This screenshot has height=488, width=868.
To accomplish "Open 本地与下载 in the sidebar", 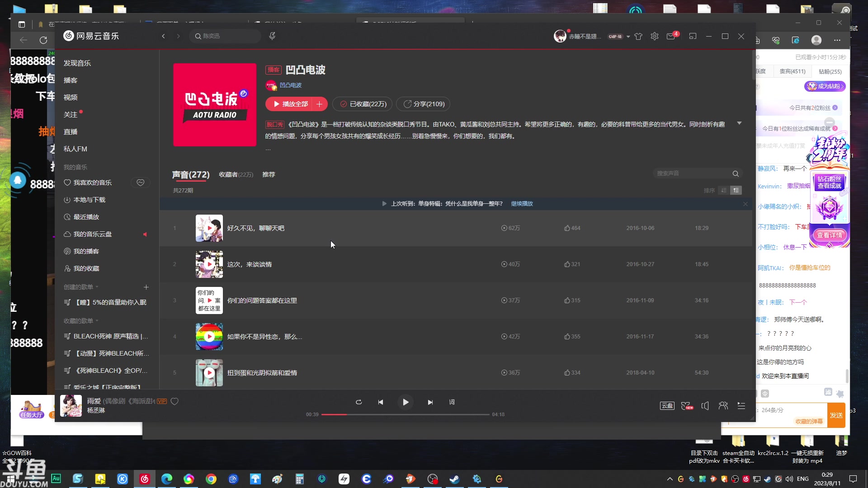I will click(85, 200).
